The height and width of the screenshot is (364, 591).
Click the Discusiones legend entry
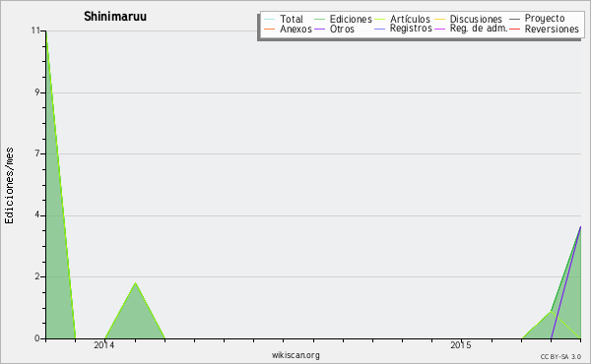point(469,19)
